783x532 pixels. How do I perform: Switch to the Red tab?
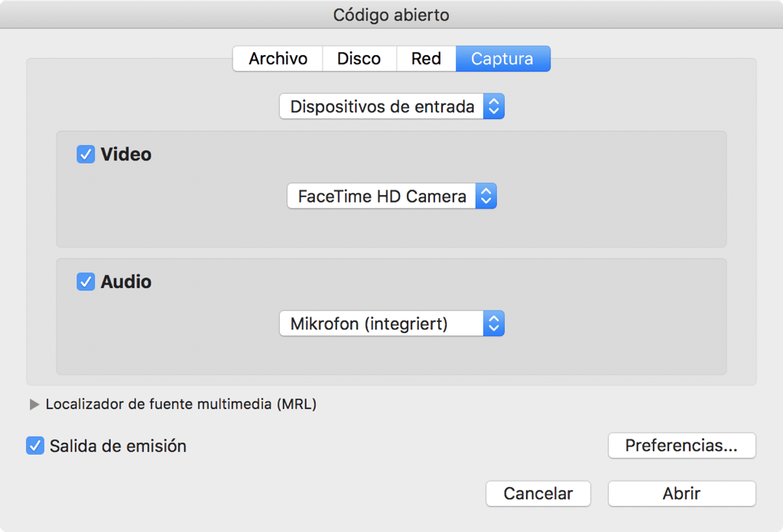426,58
